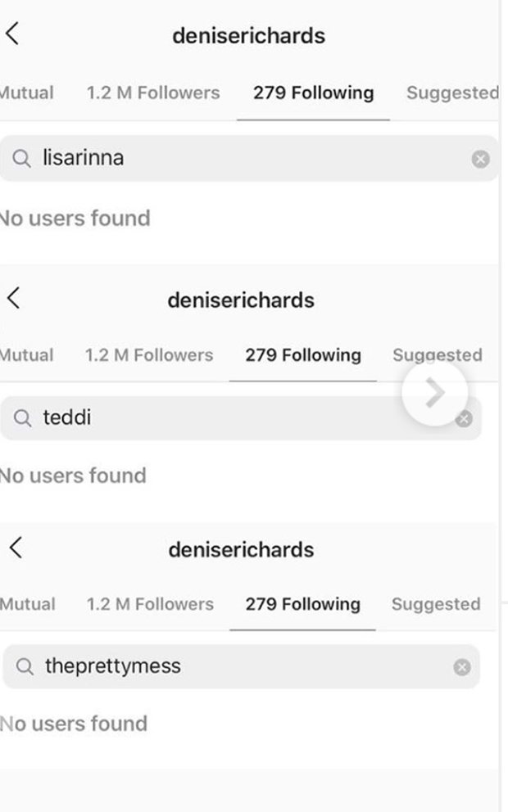Tap the magnifier icon beside teddi
508x812 pixels.
pos(23,419)
